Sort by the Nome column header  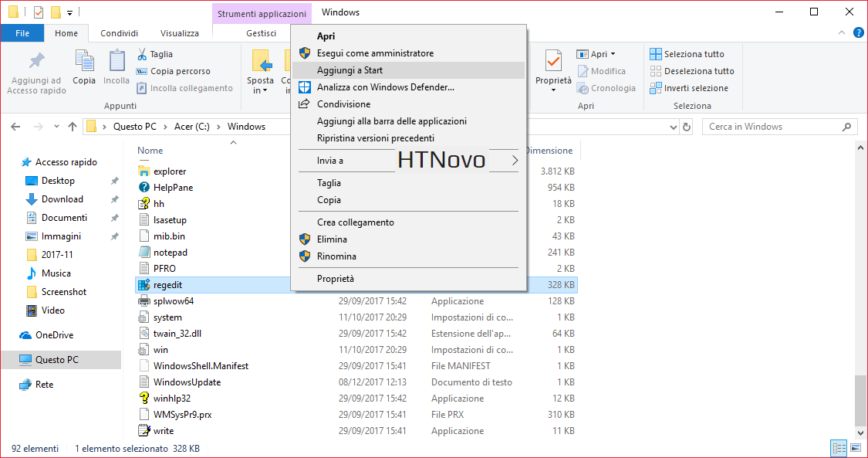tap(150, 150)
